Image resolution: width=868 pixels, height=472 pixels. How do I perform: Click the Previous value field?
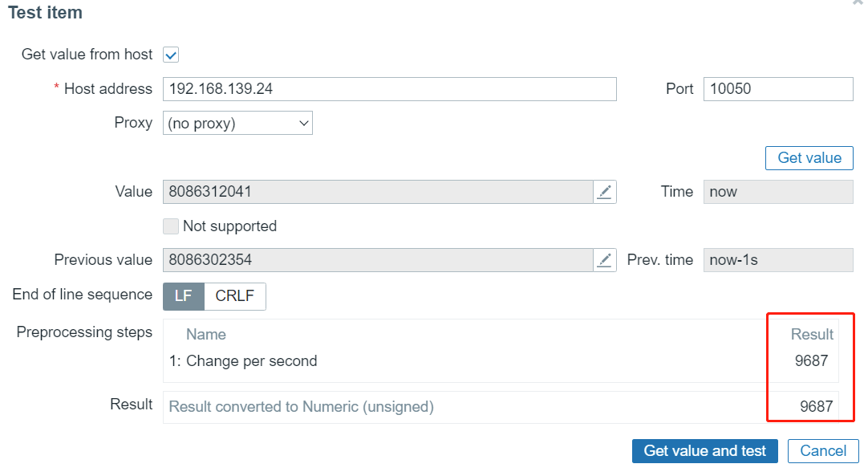[377, 260]
